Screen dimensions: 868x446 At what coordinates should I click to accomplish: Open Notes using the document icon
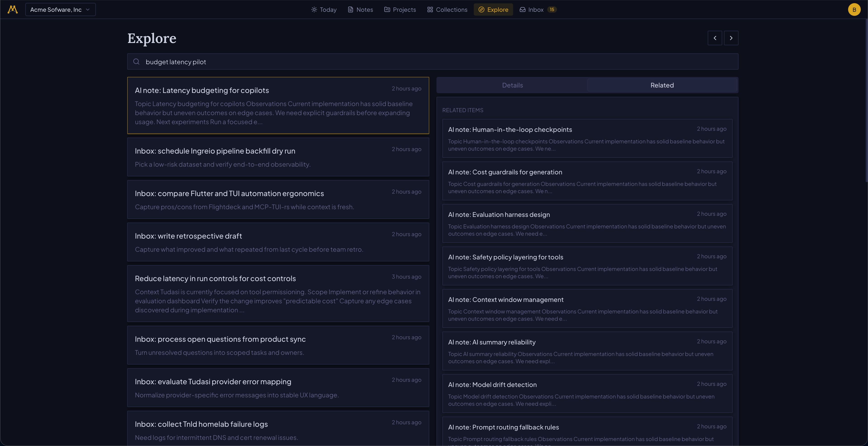click(350, 9)
